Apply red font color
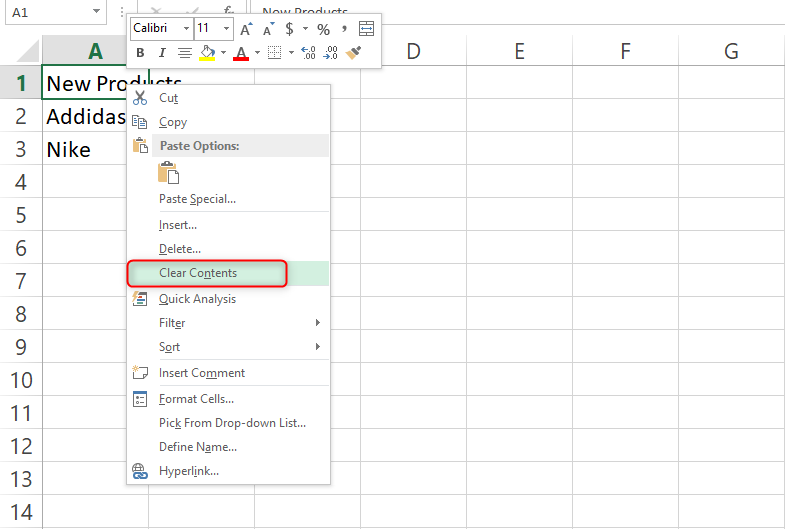This screenshot has height=529, width=785. point(241,53)
